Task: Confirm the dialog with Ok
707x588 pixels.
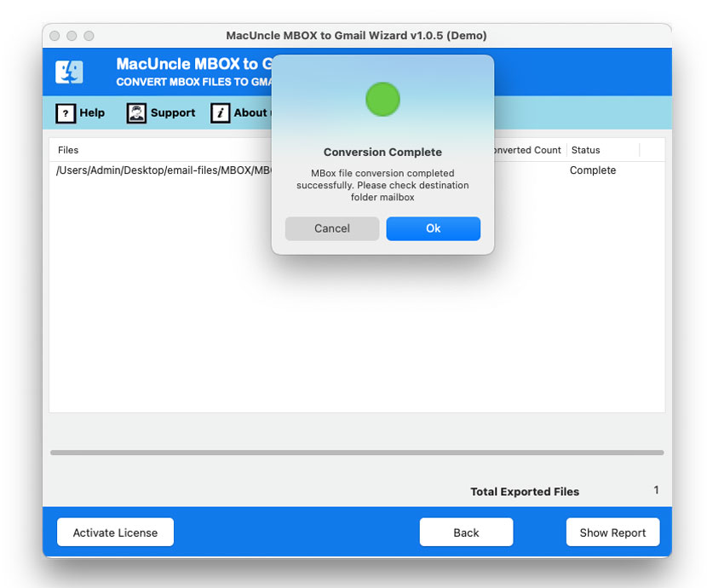Action: pos(434,228)
